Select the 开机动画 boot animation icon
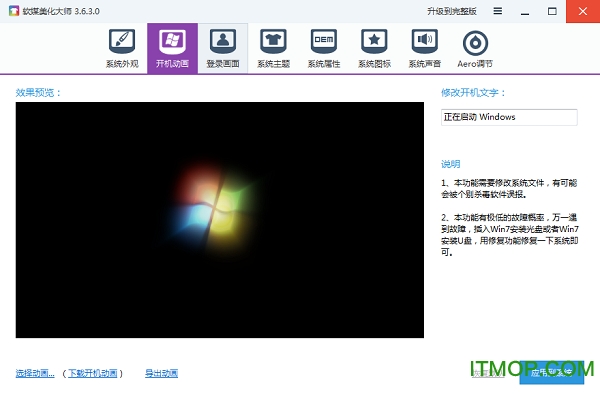This screenshot has height=394, width=600. (x=173, y=48)
